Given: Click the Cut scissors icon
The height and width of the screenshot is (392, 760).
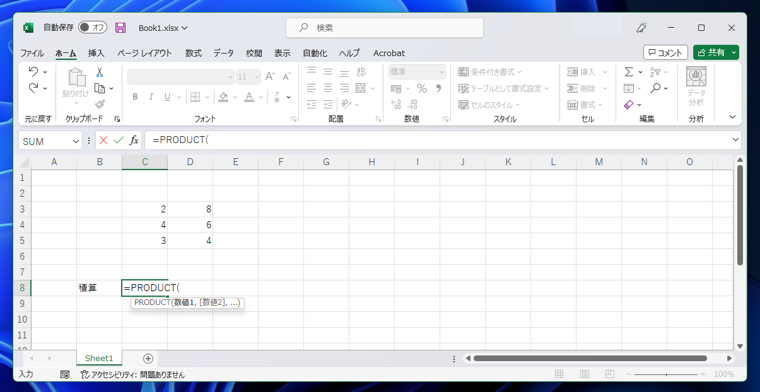Looking at the screenshot, I should pyautogui.click(x=99, y=72).
